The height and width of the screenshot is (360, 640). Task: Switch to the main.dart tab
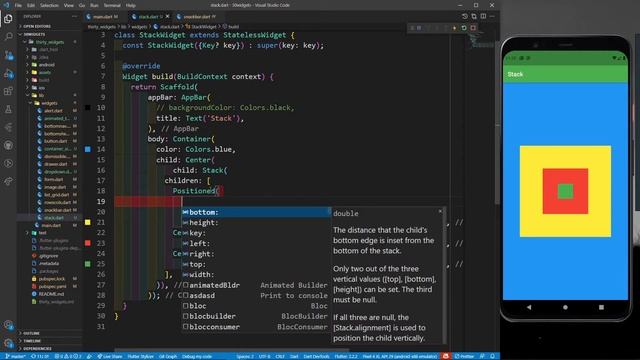tap(104, 17)
